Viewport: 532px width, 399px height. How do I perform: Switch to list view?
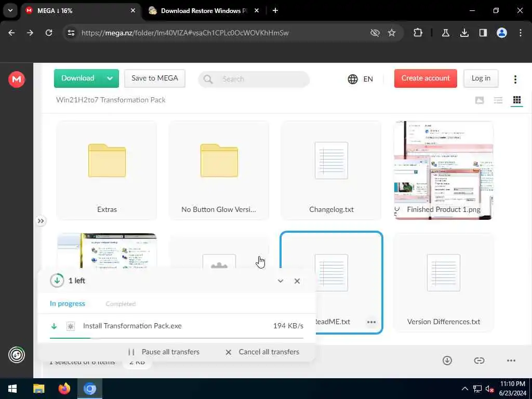(498, 100)
